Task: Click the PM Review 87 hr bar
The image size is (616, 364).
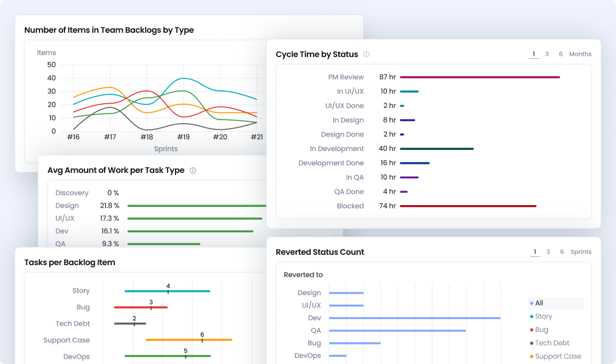Action: (x=479, y=77)
